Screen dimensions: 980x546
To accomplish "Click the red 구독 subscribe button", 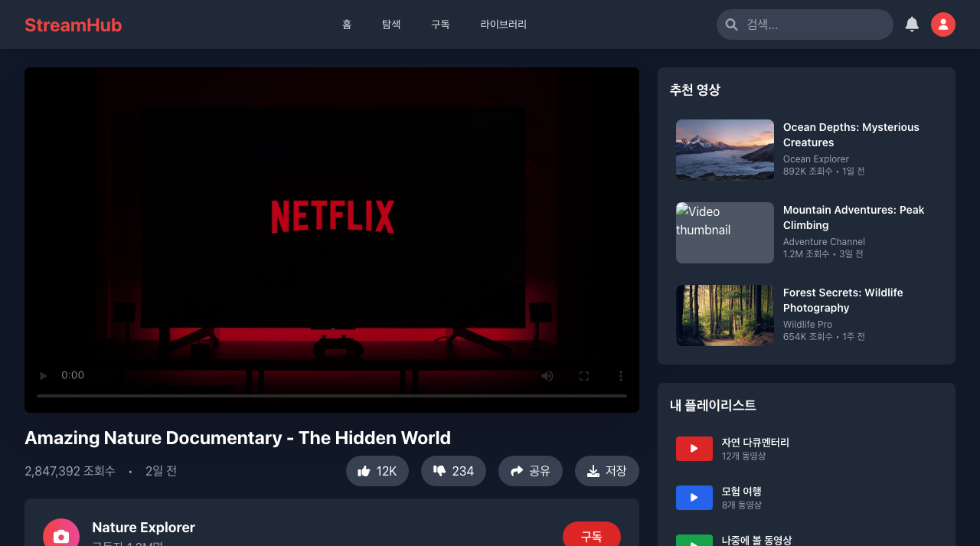I will coord(592,535).
